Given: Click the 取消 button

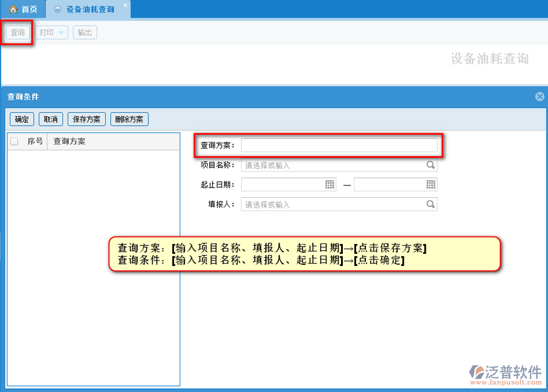Looking at the screenshot, I should pyautogui.click(x=51, y=119).
